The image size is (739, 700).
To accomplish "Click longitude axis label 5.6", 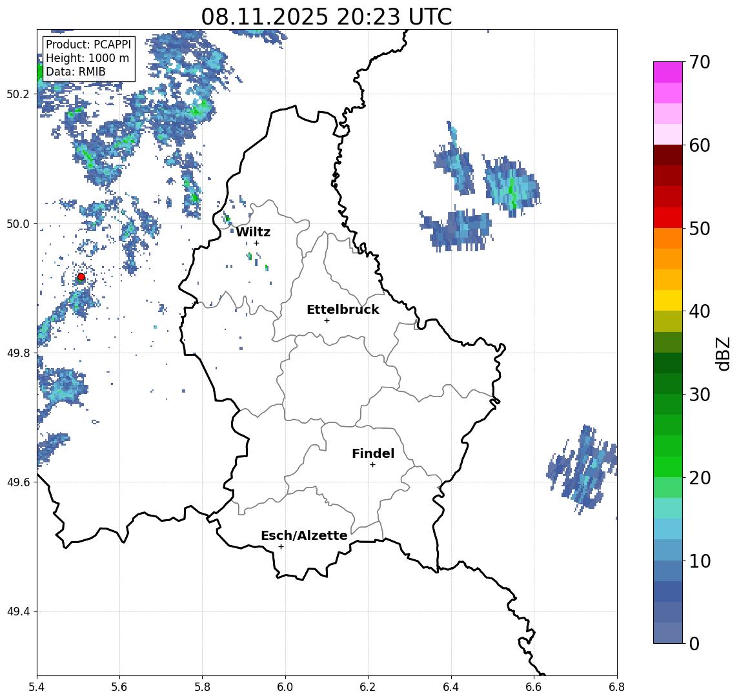I will pos(119,687).
